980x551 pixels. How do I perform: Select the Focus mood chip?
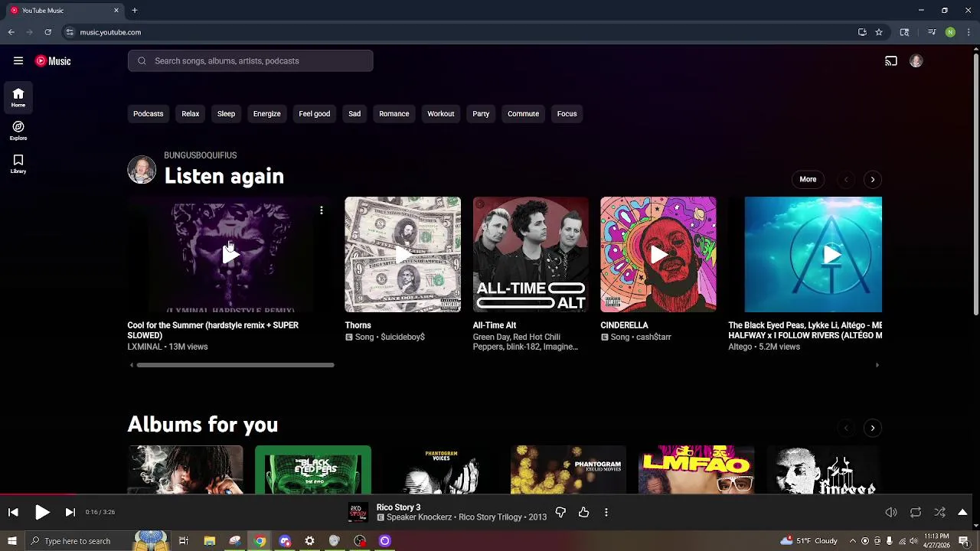coord(567,114)
